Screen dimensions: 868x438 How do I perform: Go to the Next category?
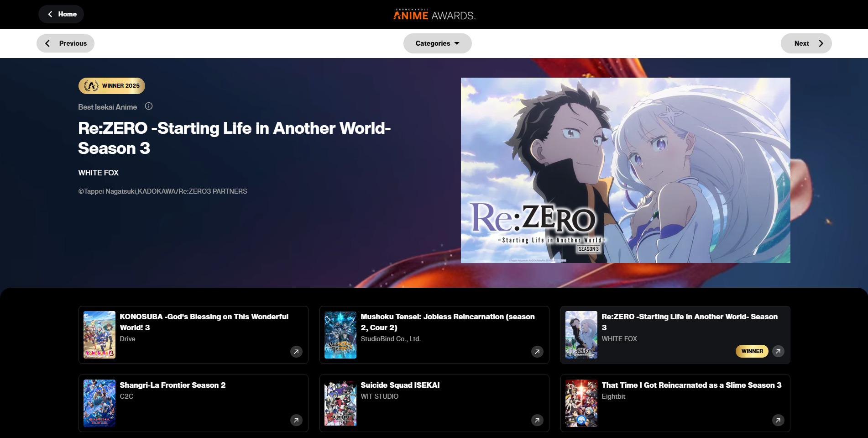click(x=806, y=43)
